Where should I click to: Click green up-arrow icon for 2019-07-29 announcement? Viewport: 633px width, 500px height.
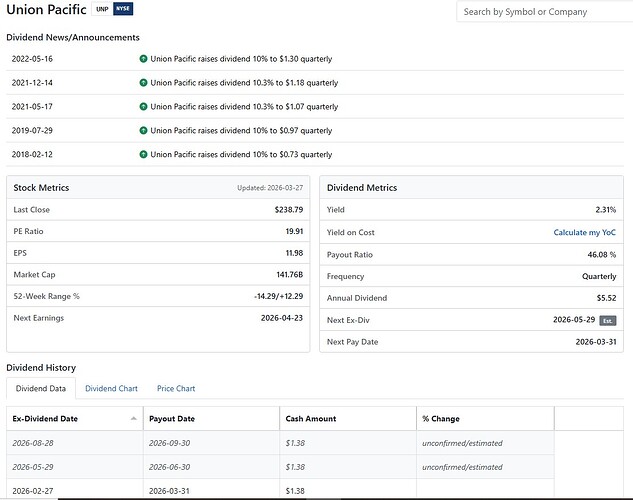click(x=143, y=130)
